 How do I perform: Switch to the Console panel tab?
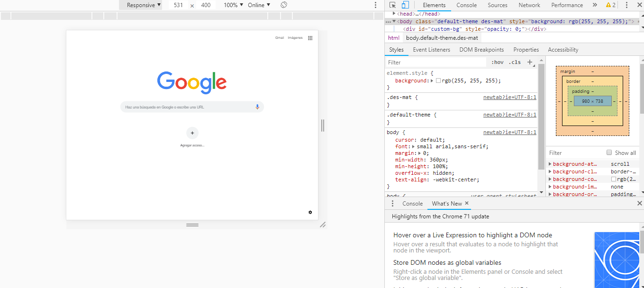coord(467,5)
